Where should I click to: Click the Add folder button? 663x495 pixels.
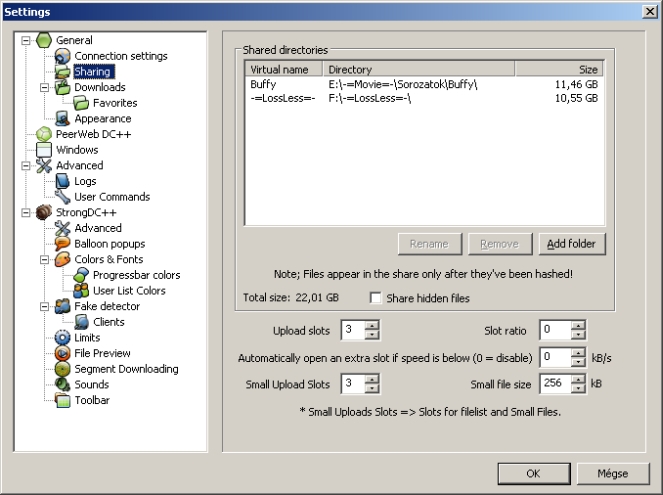coord(572,243)
